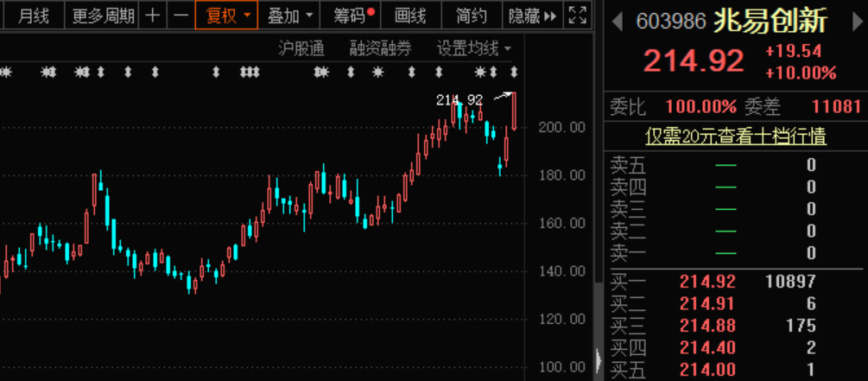Select 买五 bid price 214.00
The height and width of the screenshot is (381, 868).
point(707,370)
